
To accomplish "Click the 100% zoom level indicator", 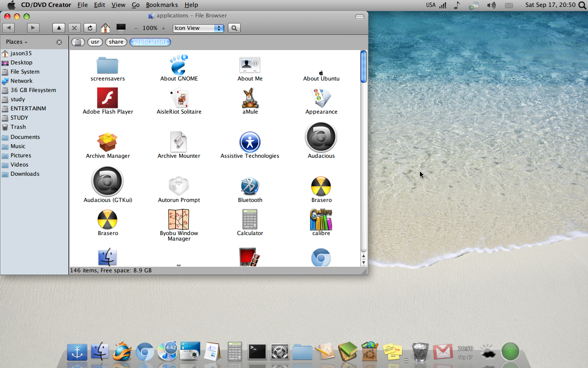I will pyautogui.click(x=150, y=28).
